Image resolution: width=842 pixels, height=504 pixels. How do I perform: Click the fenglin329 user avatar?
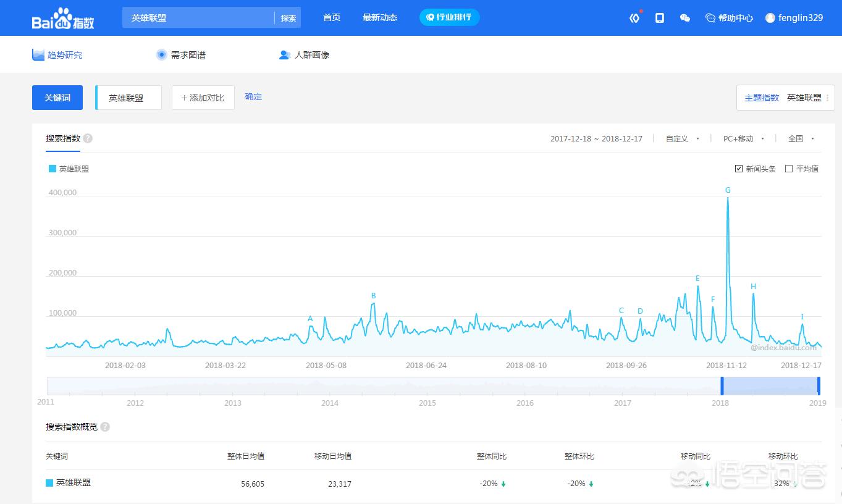[770, 18]
